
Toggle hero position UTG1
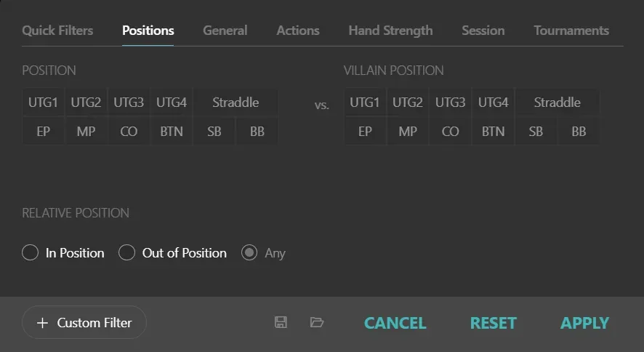pos(43,103)
